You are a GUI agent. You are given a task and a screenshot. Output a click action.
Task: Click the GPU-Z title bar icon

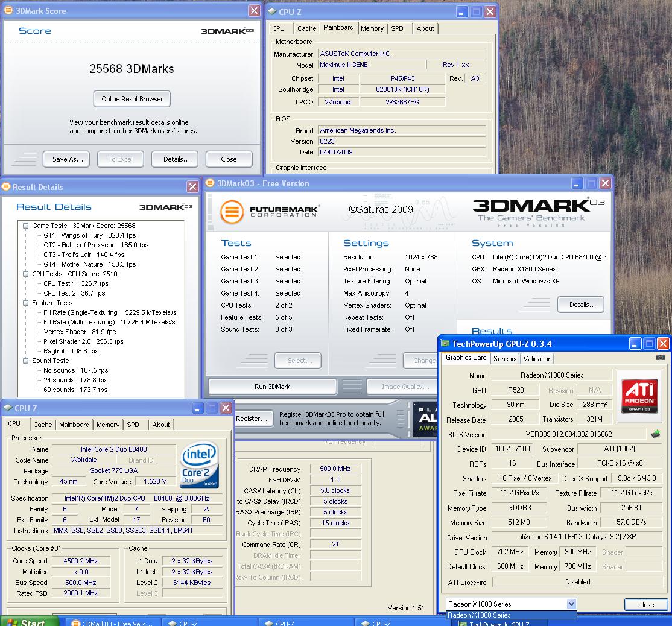(x=445, y=344)
